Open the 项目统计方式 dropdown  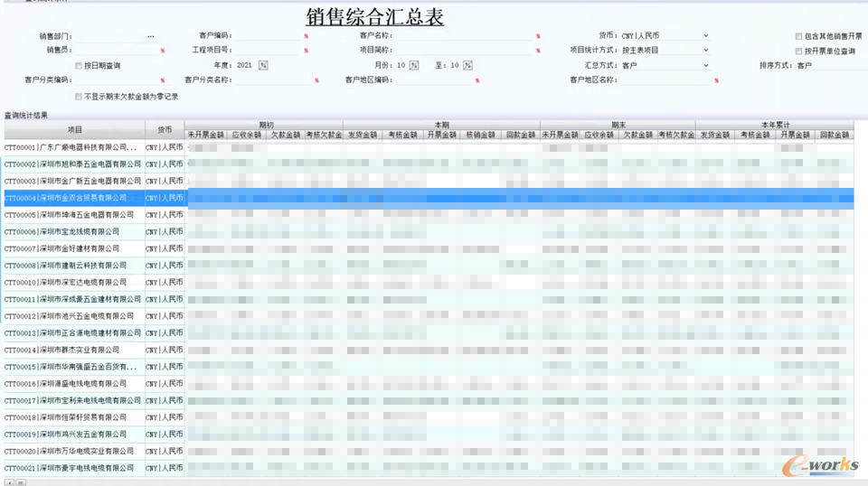706,51
